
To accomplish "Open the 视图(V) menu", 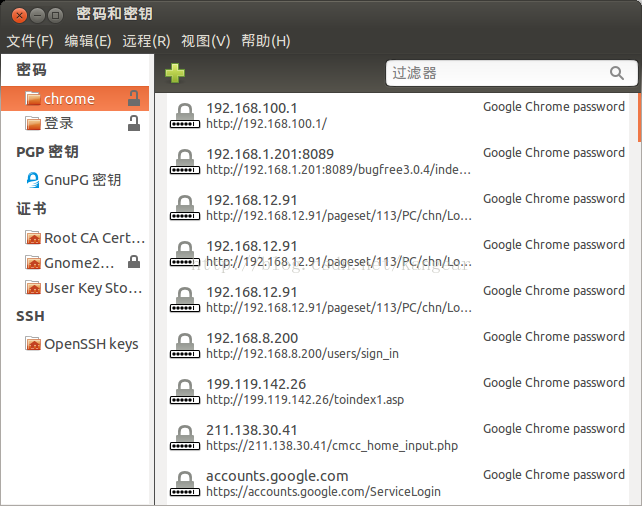I will (206, 41).
